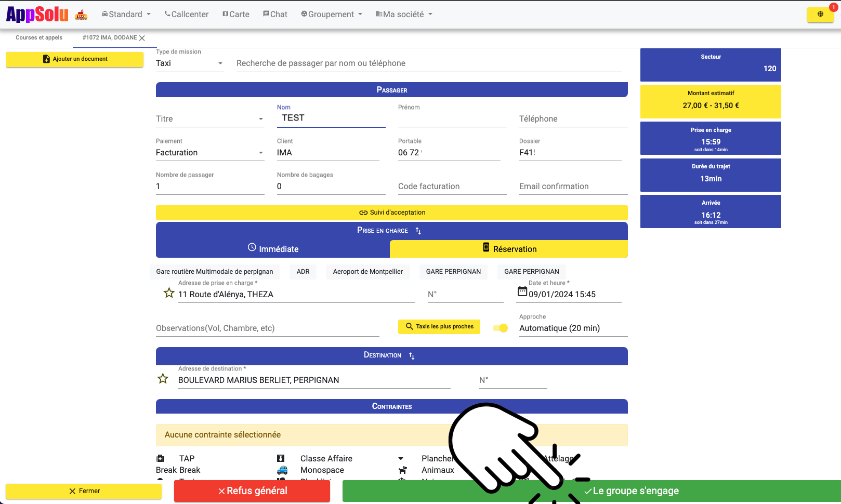Toggle the automatic approach switch
The height and width of the screenshot is (504, 841).
pyautogui.click(x=501, y=328)
